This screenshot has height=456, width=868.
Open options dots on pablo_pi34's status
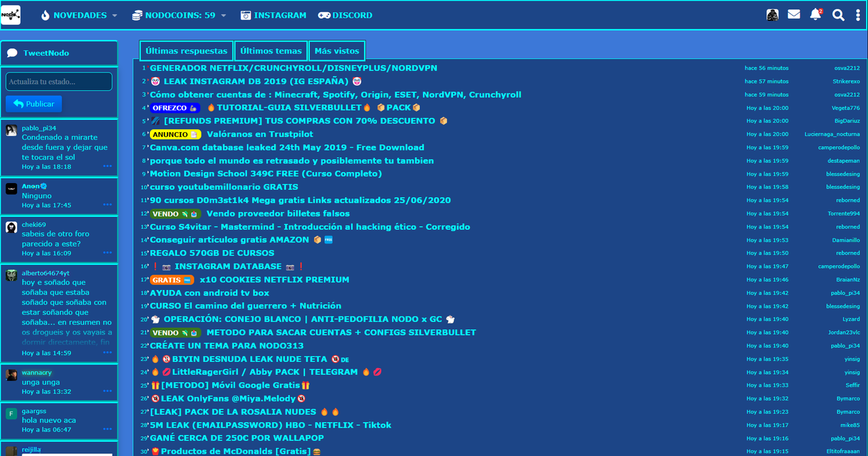108,166
